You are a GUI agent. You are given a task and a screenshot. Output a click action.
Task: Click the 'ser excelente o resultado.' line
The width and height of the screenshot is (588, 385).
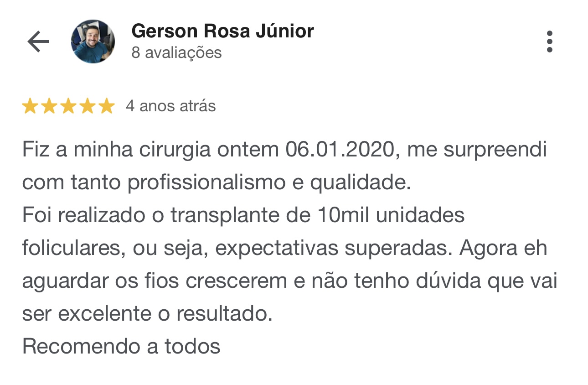(x=147, y=314)
